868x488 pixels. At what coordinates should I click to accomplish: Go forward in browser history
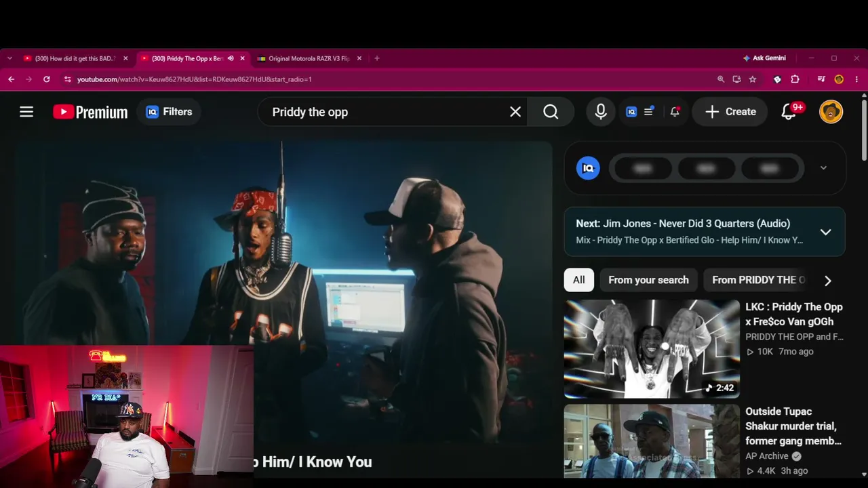pyautogui.click(x=28, y=79)
